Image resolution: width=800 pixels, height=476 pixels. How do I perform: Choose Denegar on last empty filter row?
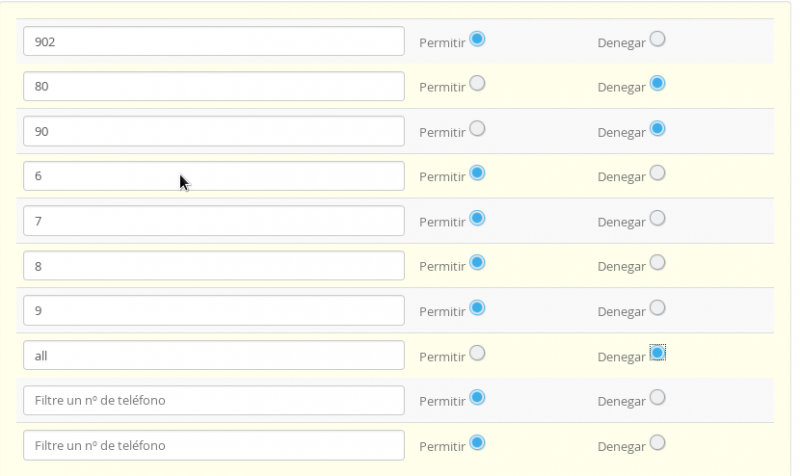click(657, 442)
